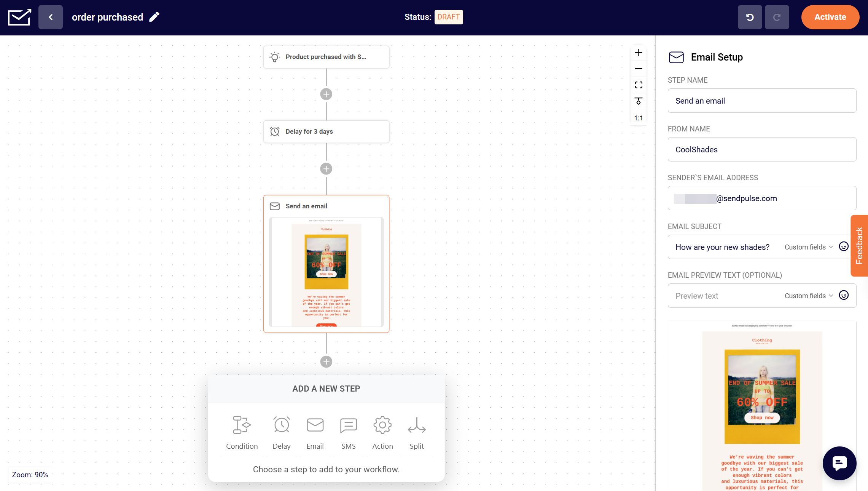Zoom out the canvas with minus icon
This screenshot has width=868, height=491.
tap(639, 69)
